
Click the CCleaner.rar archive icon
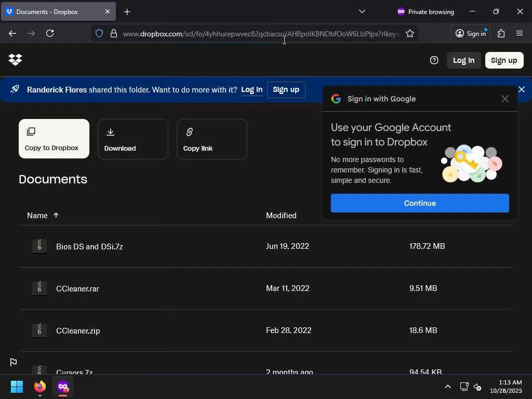39,288
